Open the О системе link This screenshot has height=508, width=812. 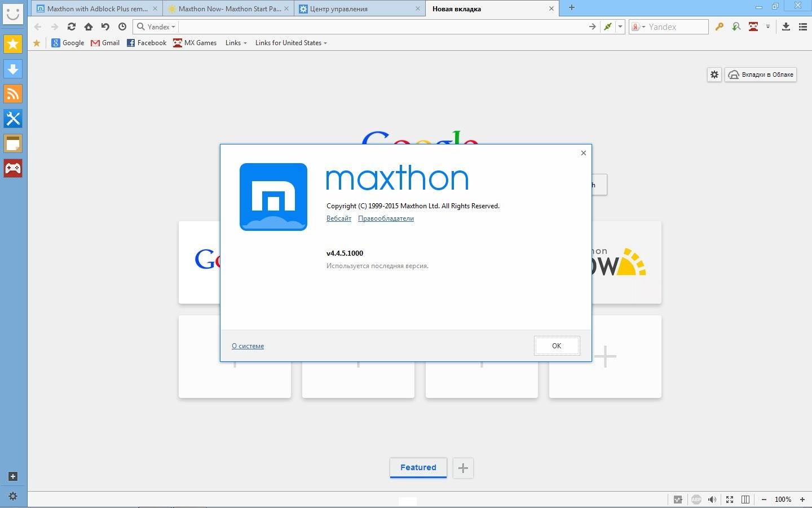[248, 346]
